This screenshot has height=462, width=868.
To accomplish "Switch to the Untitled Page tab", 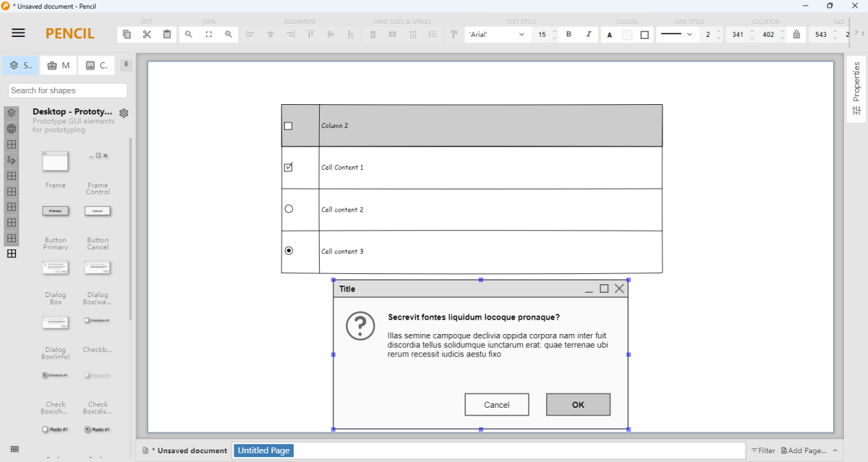I will tap(263, 450).
